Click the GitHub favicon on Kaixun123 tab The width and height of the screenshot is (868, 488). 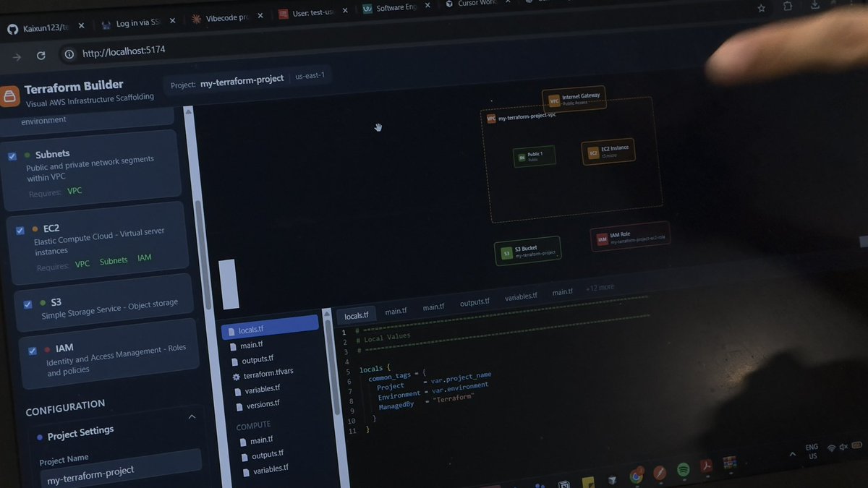click(x=12, y=29)
